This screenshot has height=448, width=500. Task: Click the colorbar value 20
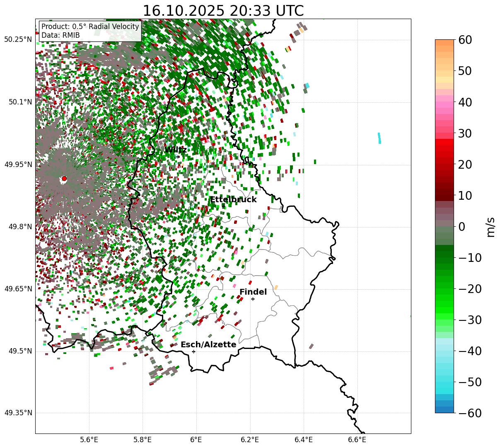(465, 165)
